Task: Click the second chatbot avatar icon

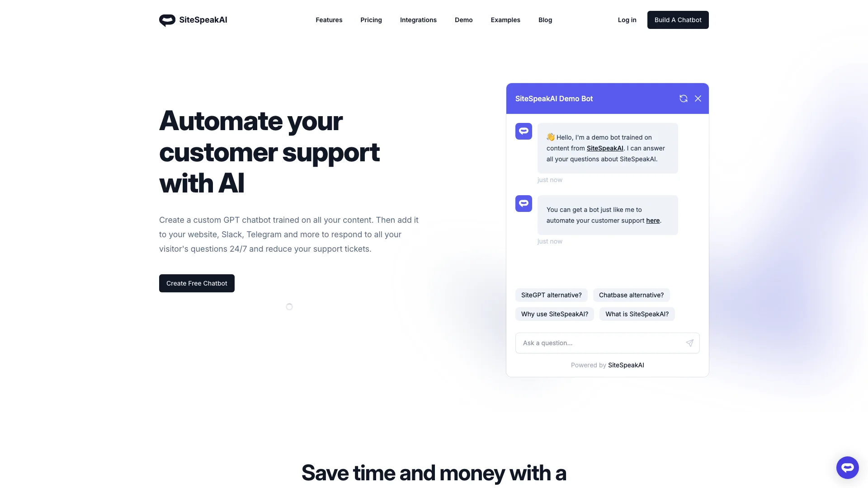Action: pyautogui.click(x=524, y=203)
